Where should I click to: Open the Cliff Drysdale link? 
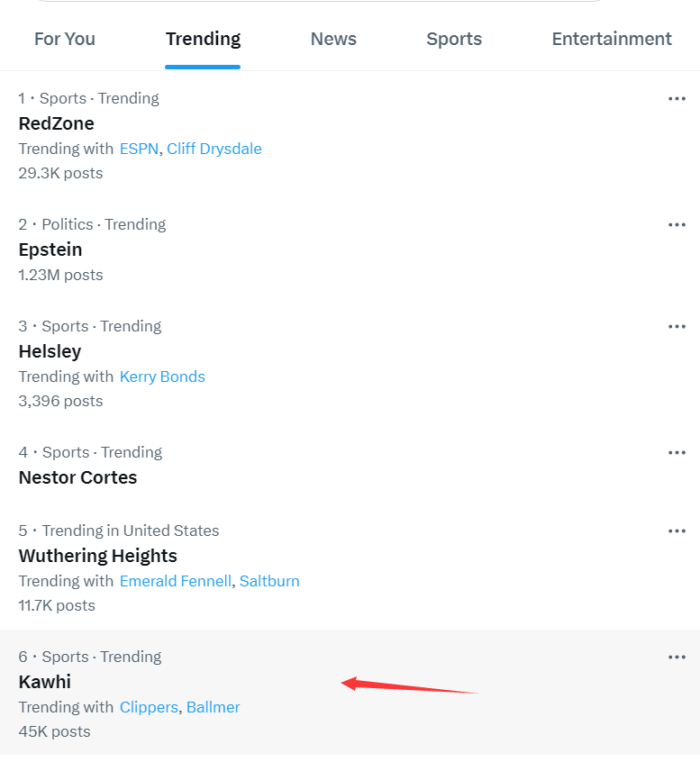point(214,149)
